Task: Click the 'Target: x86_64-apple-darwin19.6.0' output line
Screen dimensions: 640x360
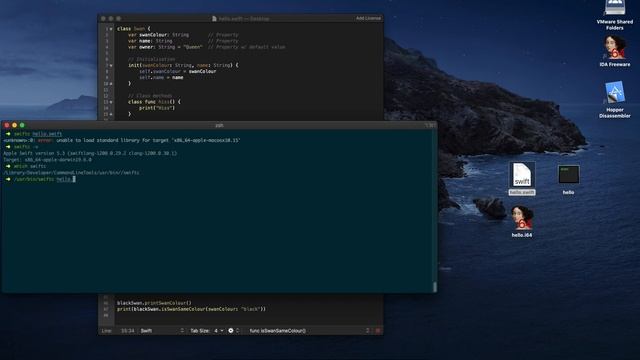Action: point(47,160)
